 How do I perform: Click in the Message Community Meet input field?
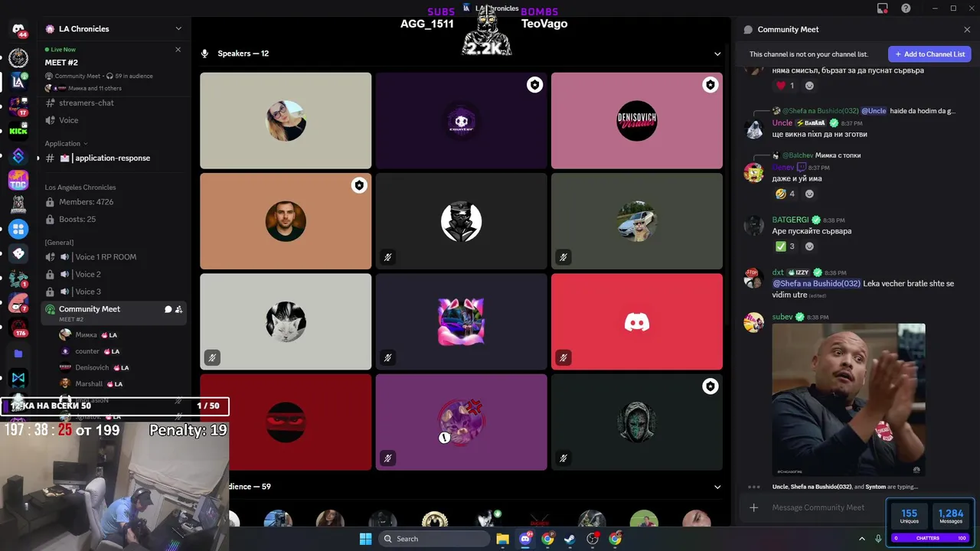[818, 507]
